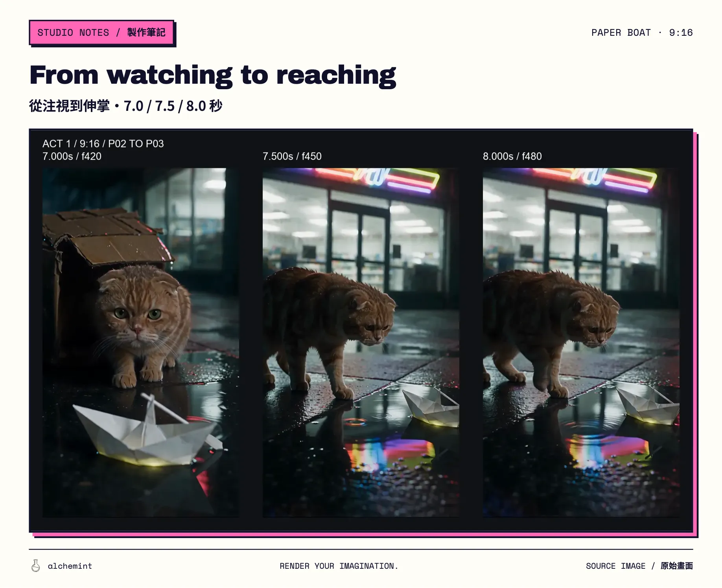Open the f480 frame of cat reaching

pyautogui.click(x=581, y=342)
